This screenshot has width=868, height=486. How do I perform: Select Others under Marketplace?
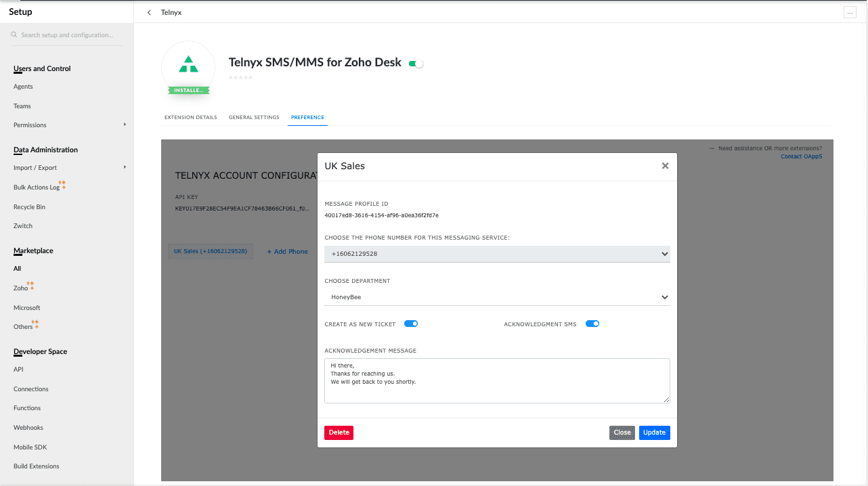coord(23,327)
